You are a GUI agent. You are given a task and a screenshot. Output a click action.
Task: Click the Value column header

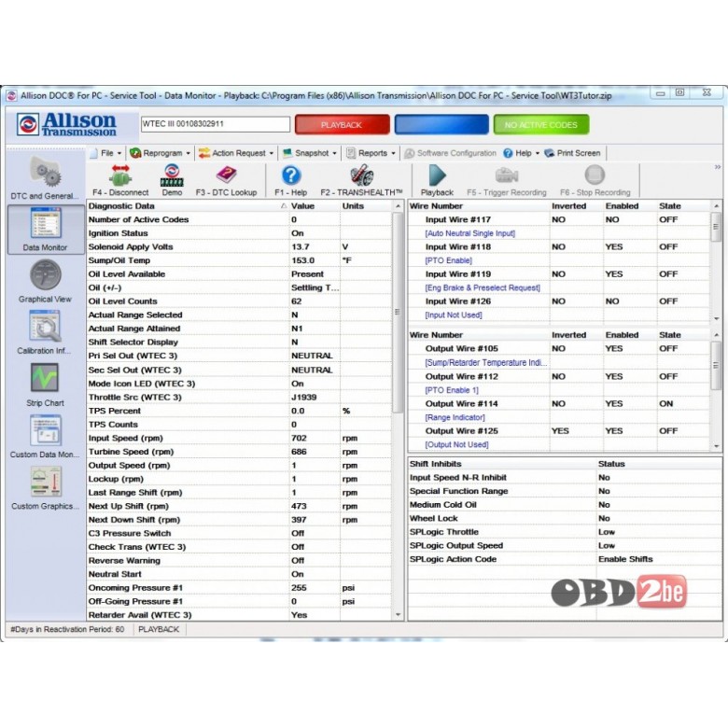315,205
